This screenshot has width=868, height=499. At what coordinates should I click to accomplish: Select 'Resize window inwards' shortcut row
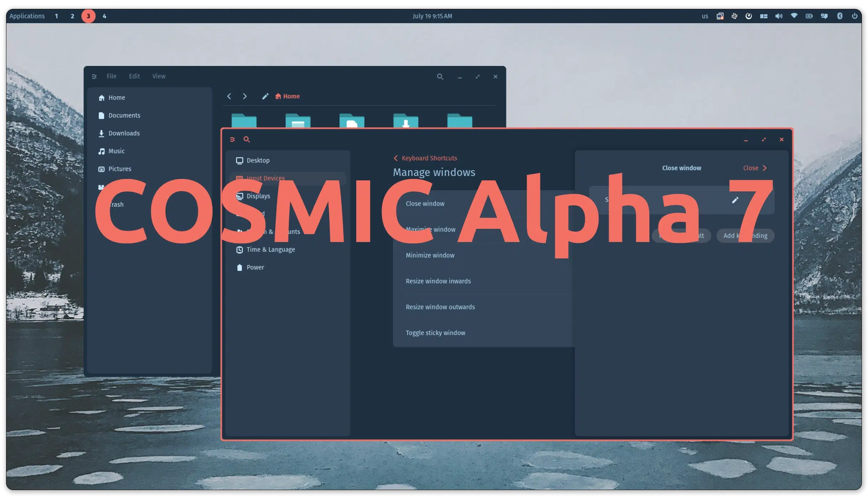484,281
